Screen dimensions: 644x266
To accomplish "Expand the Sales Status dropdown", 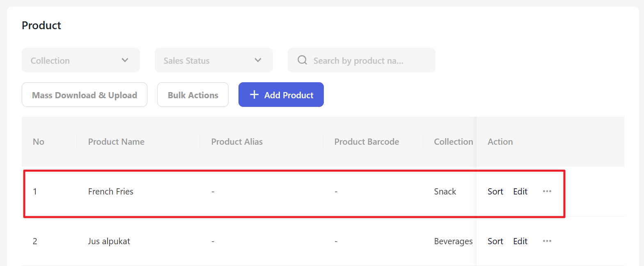I will point(213,60).
